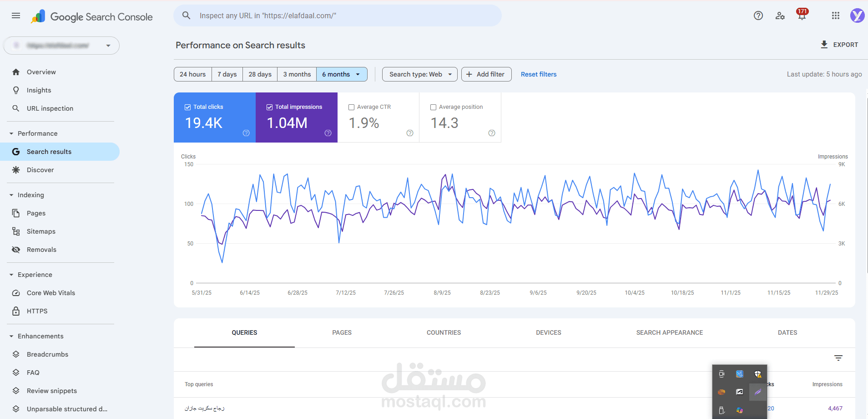Click the Add filter button
The height and width of the screenshot is (419, 868).
[486, 74]
